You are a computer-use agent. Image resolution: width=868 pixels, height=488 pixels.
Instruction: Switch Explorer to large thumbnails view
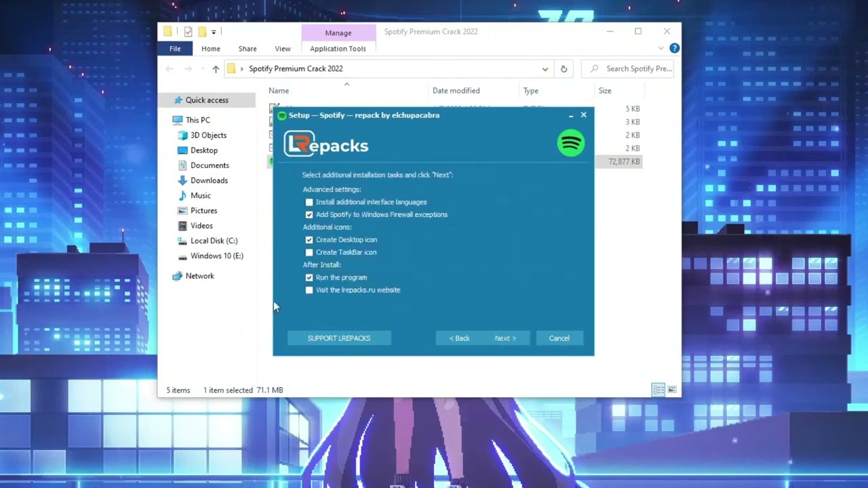click(672, 390)
